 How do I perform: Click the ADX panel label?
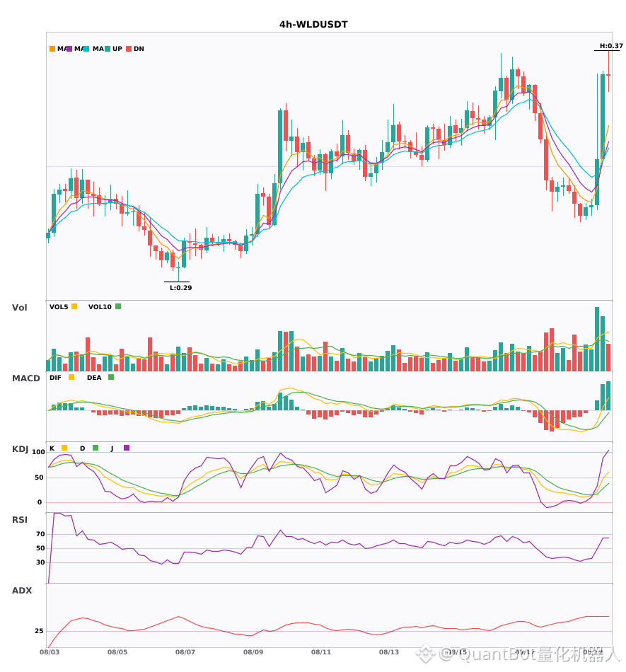tap(22, 591)
